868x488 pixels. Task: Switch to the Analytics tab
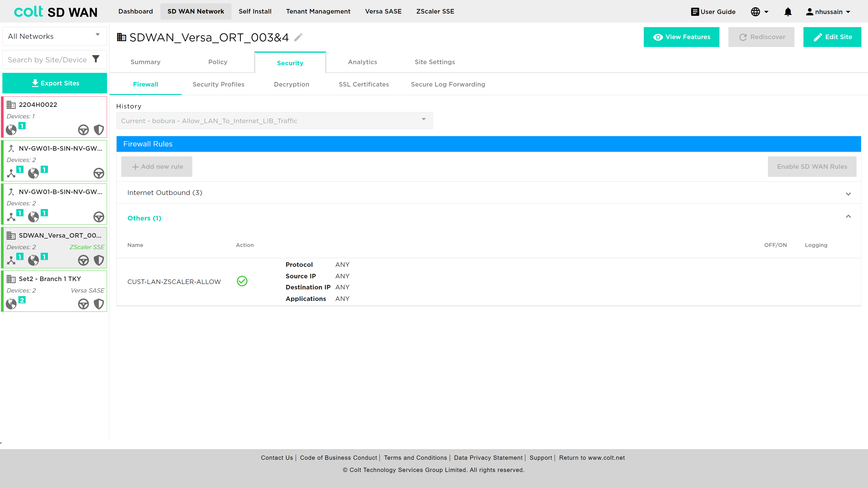(x=363, y=62)
